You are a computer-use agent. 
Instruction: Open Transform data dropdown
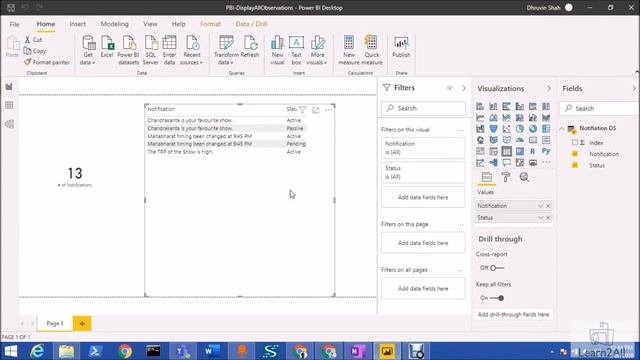pos(226,51)
